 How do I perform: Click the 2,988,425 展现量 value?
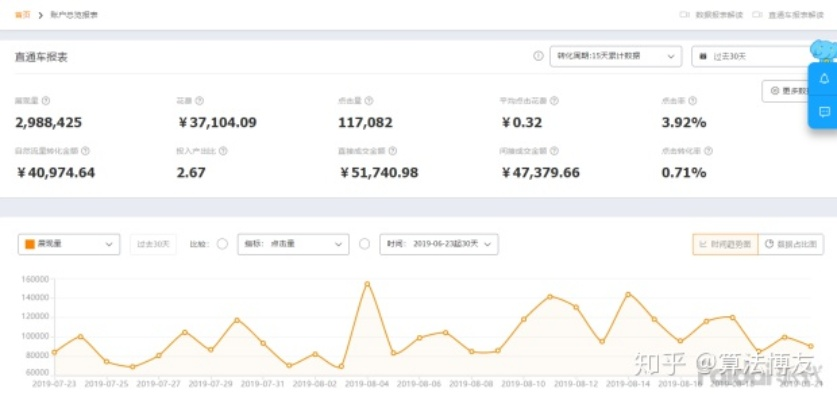pyautogui.click(x=49, y=123)
